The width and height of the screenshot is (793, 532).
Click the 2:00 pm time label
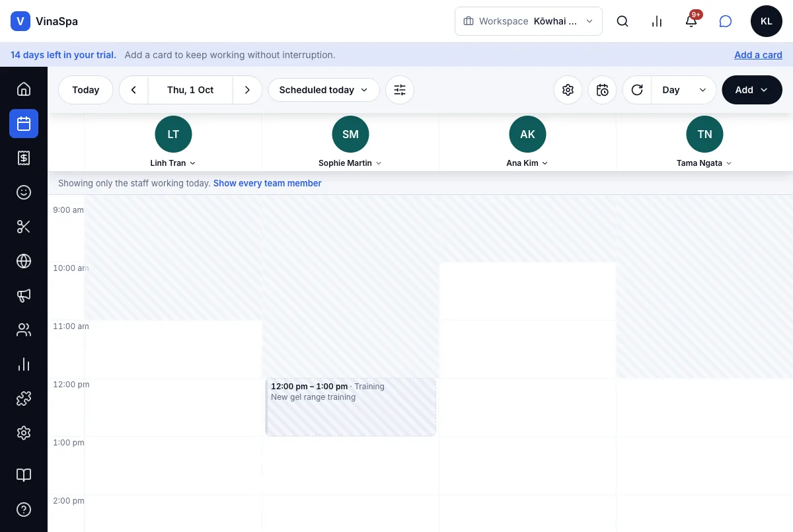[x=69, y=501]
